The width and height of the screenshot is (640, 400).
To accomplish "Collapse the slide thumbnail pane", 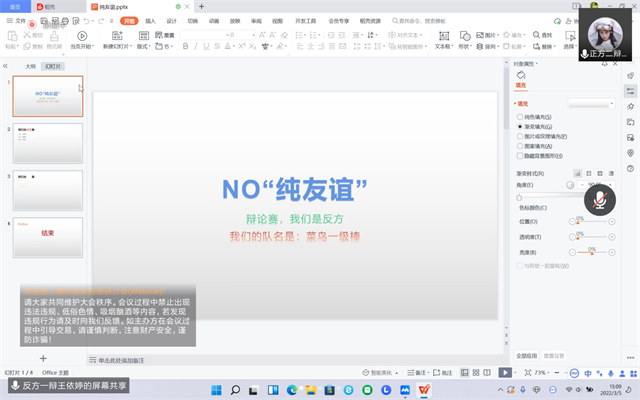I will pos(5,66).
